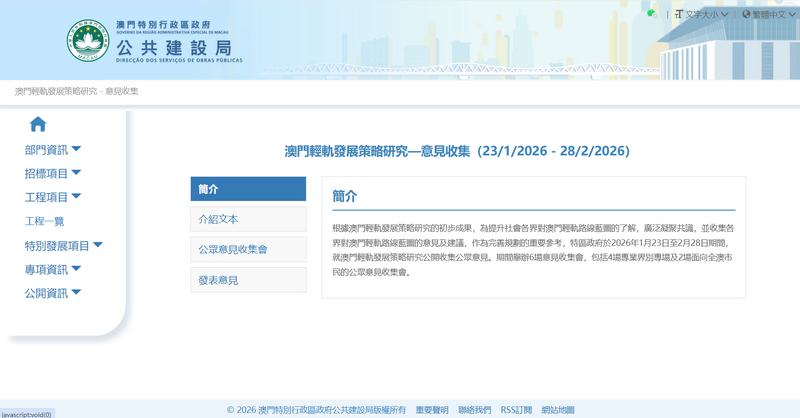Click the 公共建設局 department title
800x418 pixels.
tap(174, 47)
